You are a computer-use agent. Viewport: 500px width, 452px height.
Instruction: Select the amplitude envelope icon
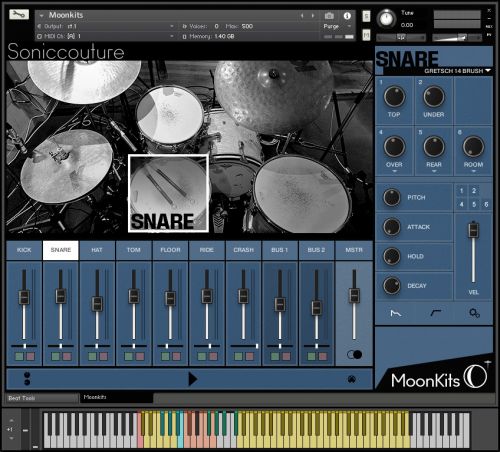pyautogui.click(x=396, y=313)
